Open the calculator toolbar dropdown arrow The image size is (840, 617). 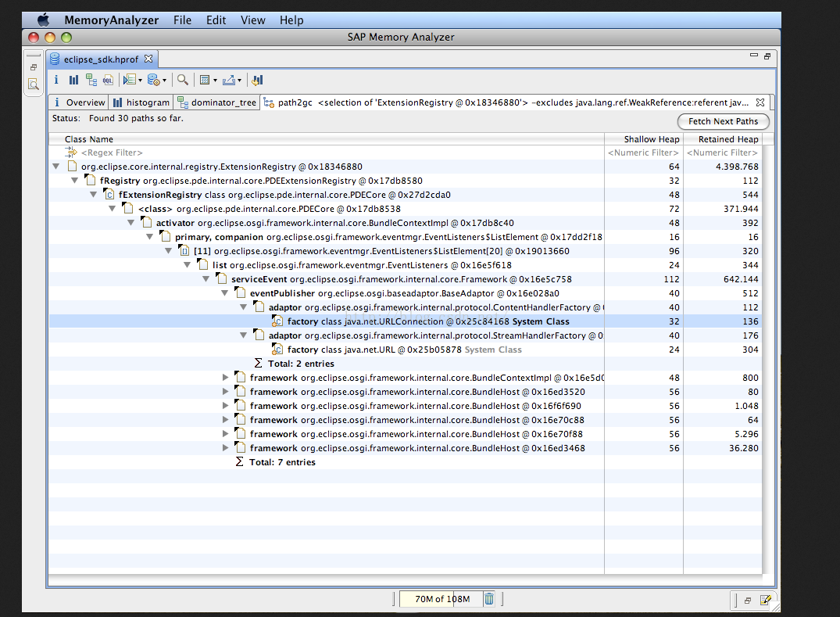click(x=214, y=81)
